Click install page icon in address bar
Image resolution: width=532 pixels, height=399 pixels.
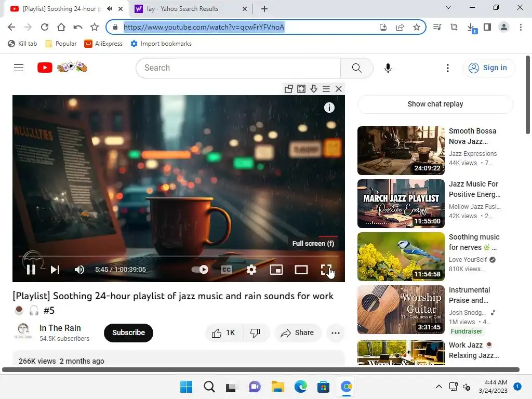(383, 27)
